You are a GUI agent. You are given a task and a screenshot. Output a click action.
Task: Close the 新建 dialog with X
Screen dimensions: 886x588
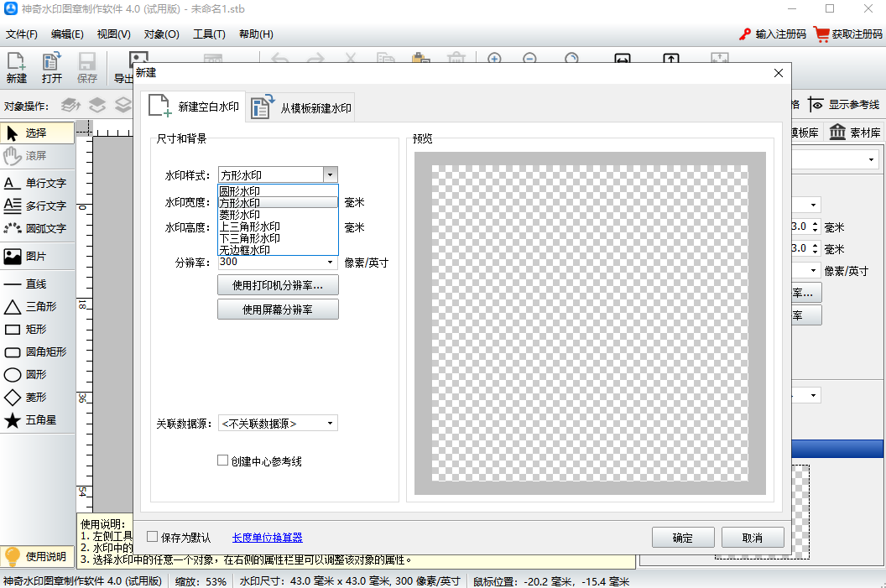778,73
